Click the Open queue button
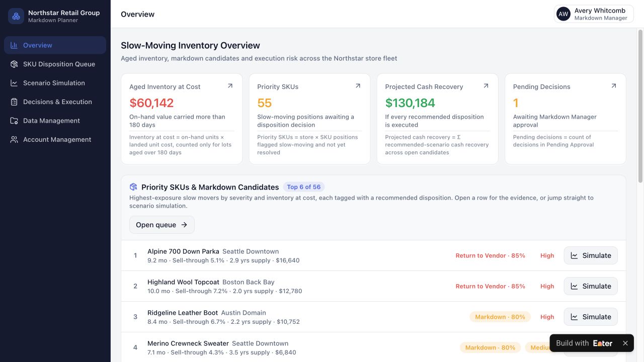644x362 pixels. 162,225
